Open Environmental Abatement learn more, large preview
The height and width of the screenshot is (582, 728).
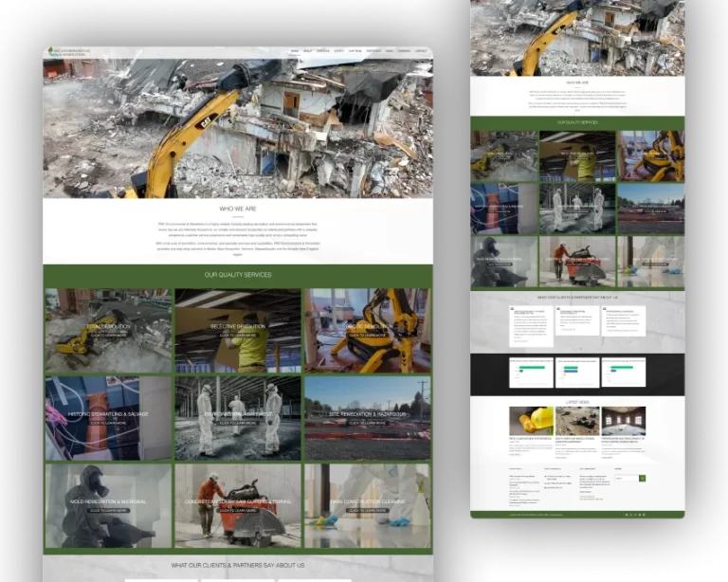tap(237, 423)
